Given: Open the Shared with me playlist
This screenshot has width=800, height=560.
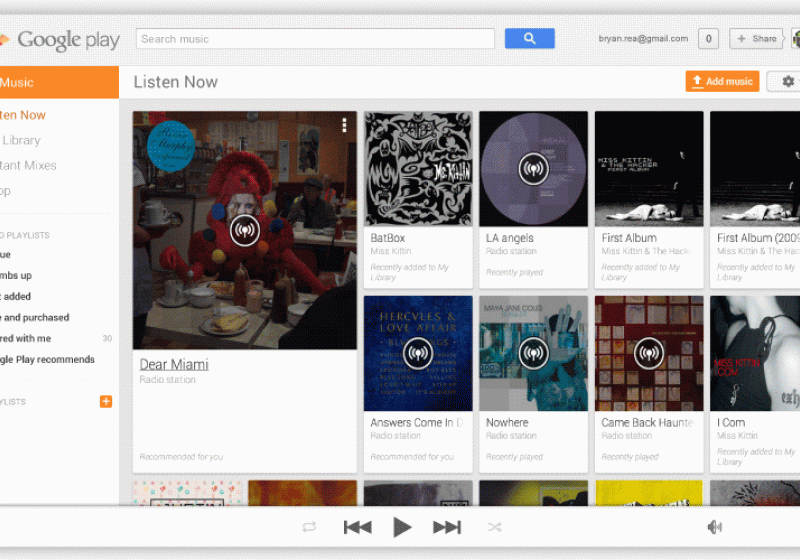Looking at the screenshot, I should (x=26, y=338).
